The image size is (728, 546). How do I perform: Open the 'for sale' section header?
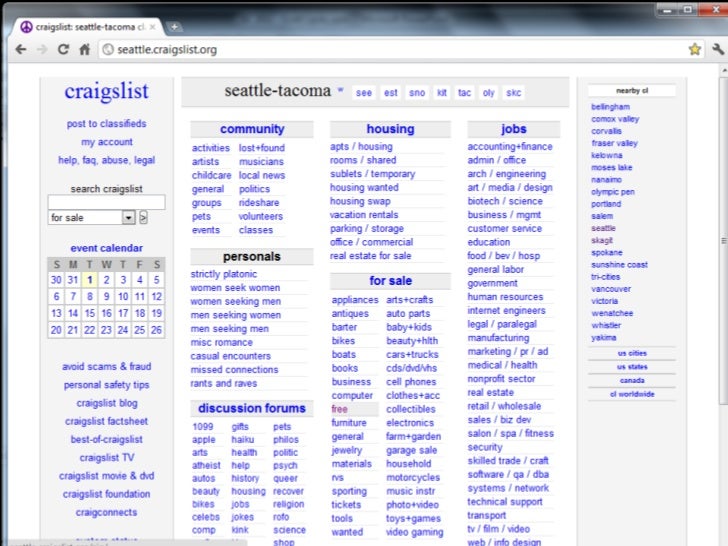point(390,281)
